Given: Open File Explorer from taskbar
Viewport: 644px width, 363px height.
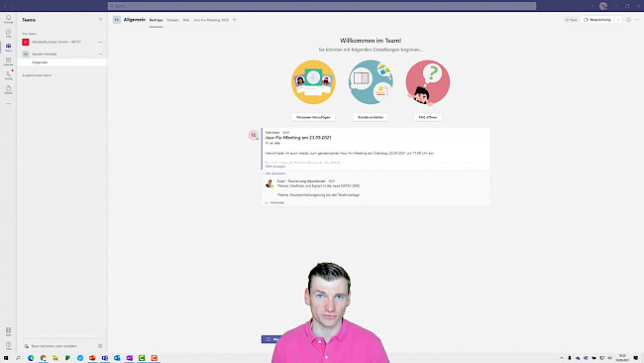Looking at the screenshot, I should (55, 358).
